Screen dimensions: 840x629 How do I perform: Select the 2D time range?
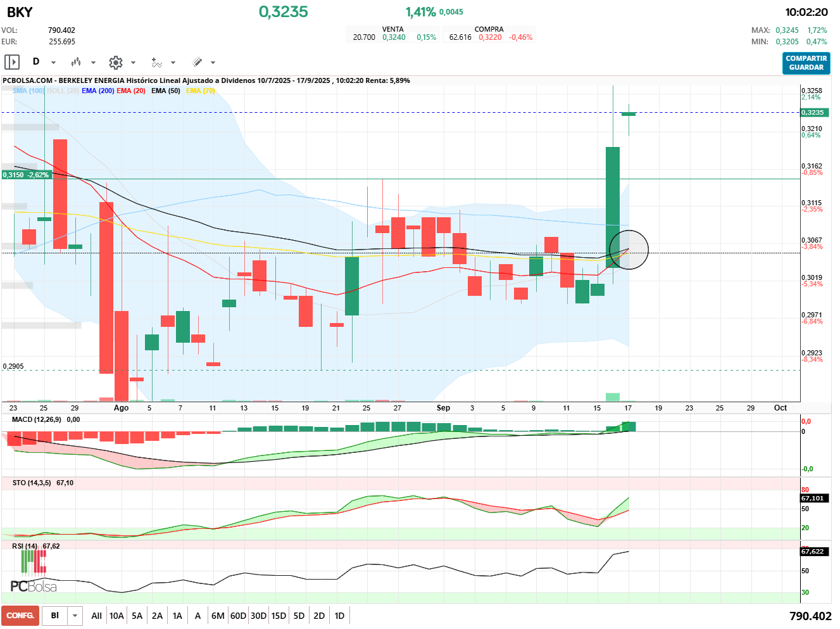(x=319, y=616)
